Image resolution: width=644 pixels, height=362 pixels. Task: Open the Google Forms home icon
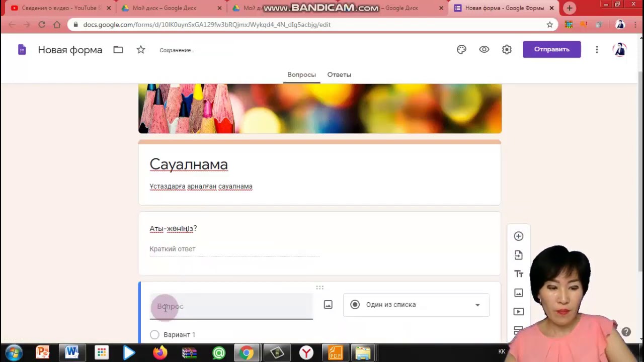point(22,49)
